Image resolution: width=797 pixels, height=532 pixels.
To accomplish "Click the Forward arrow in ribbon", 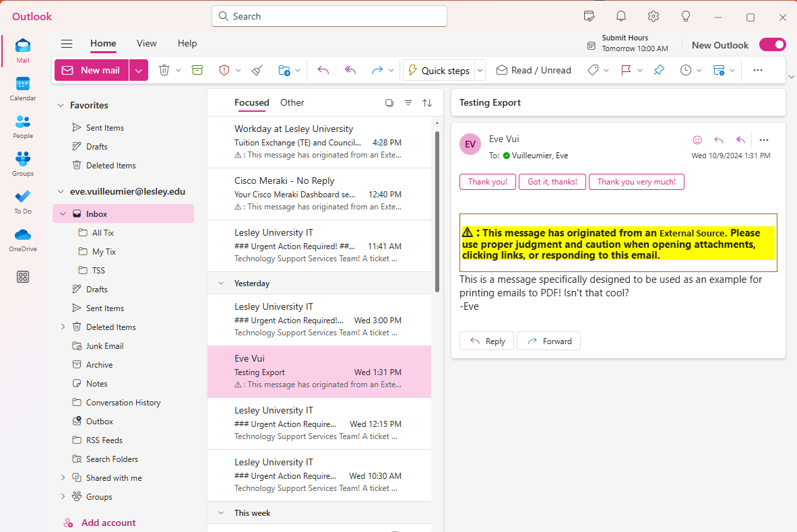I will (x=377, y=70).
